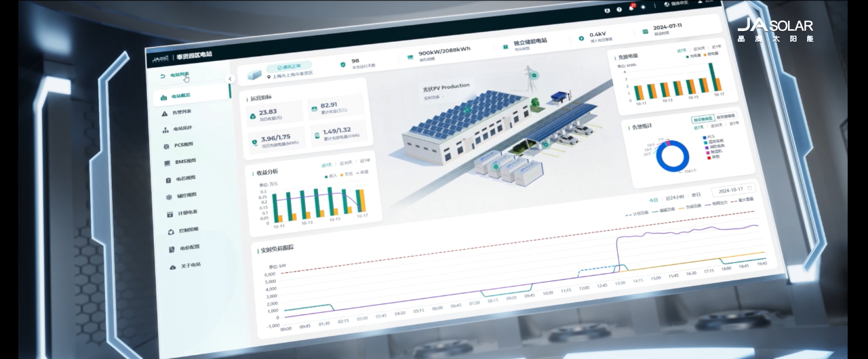Viewport: 868px width, 359px height.
Task: Click the help question mark icon
Action: (619, 9)
